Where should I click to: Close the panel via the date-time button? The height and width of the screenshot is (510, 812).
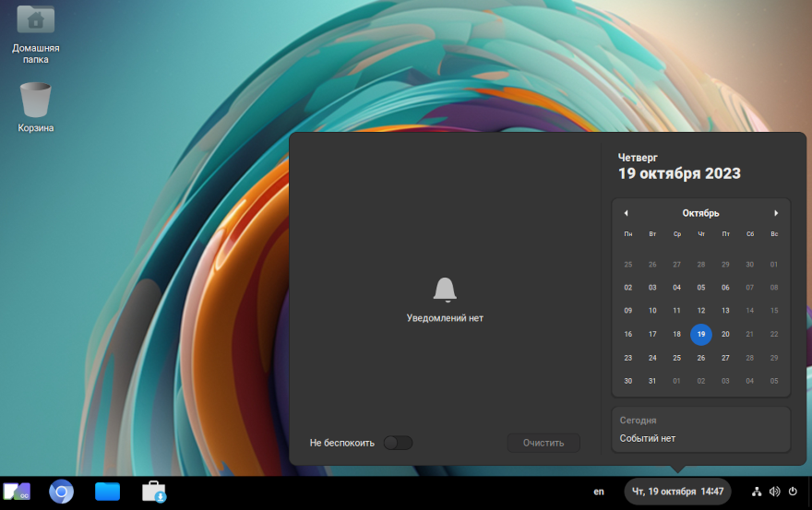point(677,492)
